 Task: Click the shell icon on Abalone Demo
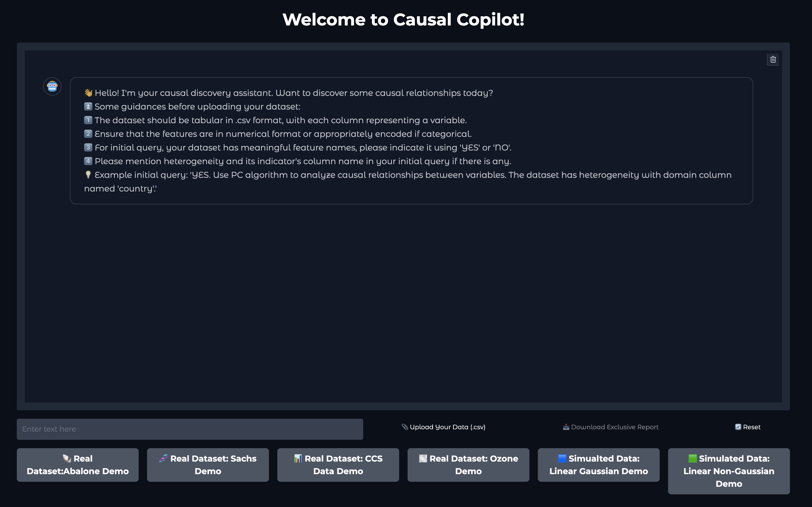click(x=67, y=458)
